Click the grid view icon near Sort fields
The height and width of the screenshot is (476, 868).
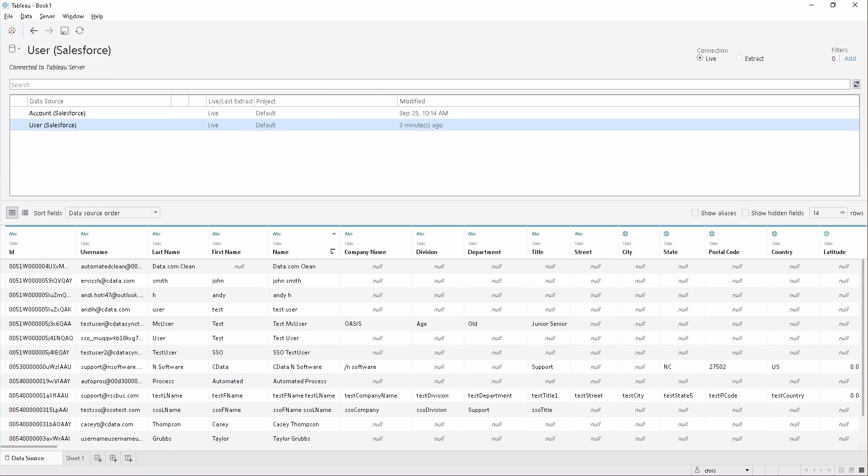point(12,212)
